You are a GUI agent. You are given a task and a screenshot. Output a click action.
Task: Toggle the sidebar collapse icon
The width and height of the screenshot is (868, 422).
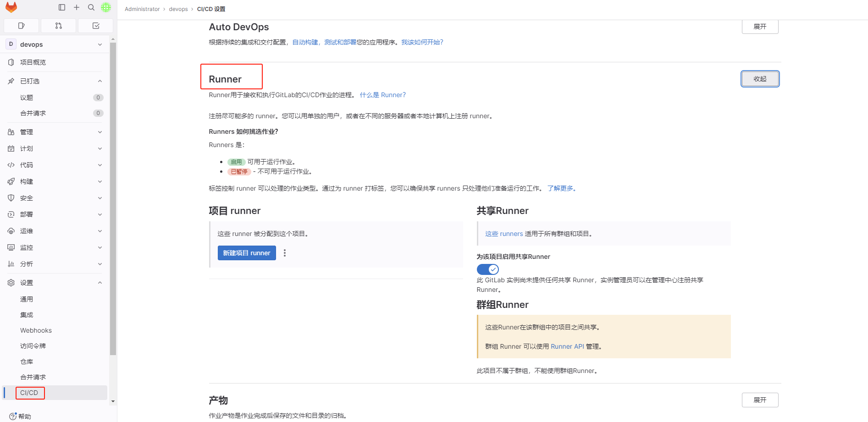62,7
